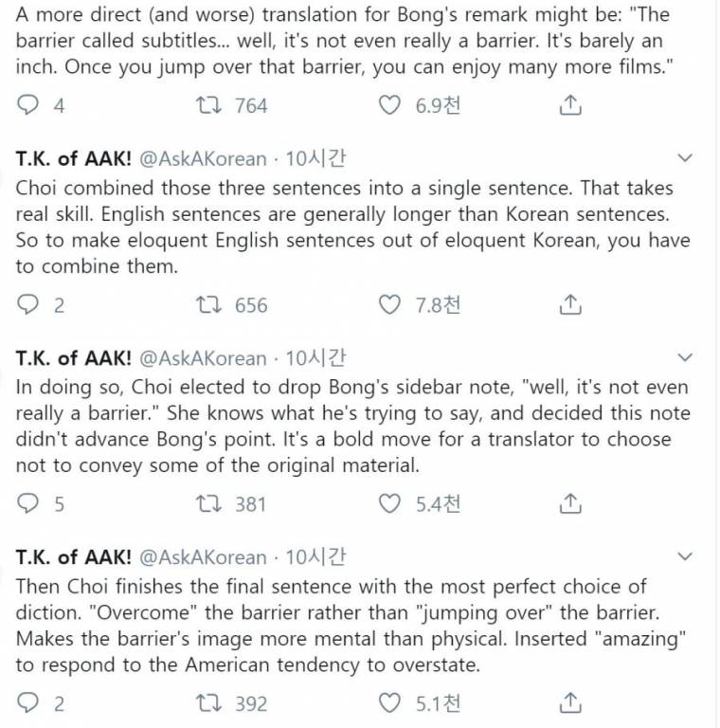Like the tweet with 7.8천 likes

tap(389, 304)
